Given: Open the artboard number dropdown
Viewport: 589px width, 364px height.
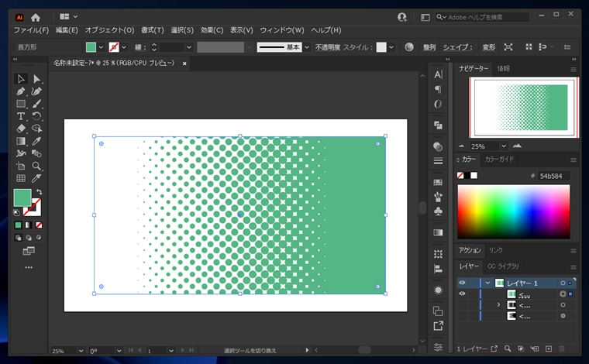Looking at the screenshot, I should 171,351.
